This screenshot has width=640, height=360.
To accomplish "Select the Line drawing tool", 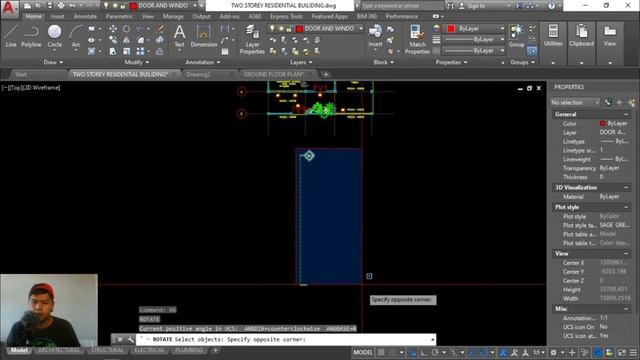I will coord(11,36).
